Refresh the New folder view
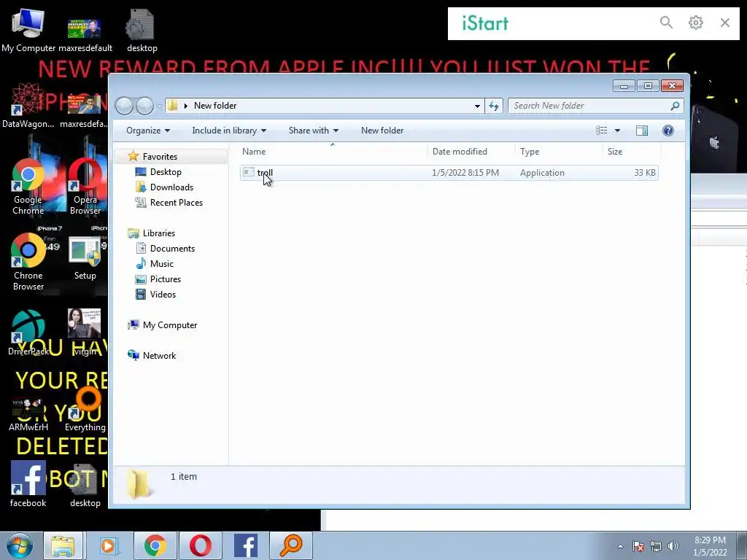 tap(494, 106)
